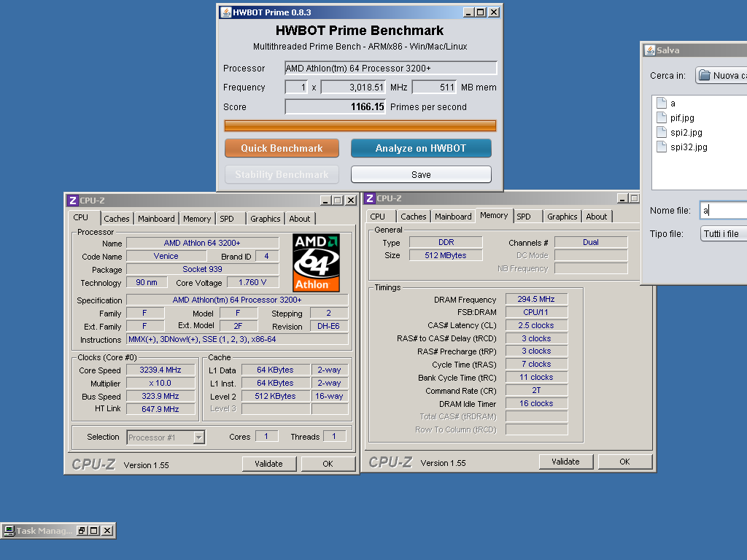Click the CPU-Z logo icon in right CPU-Z window title
This screenshot has height=560, width=747.
click(x=370, y=198)
